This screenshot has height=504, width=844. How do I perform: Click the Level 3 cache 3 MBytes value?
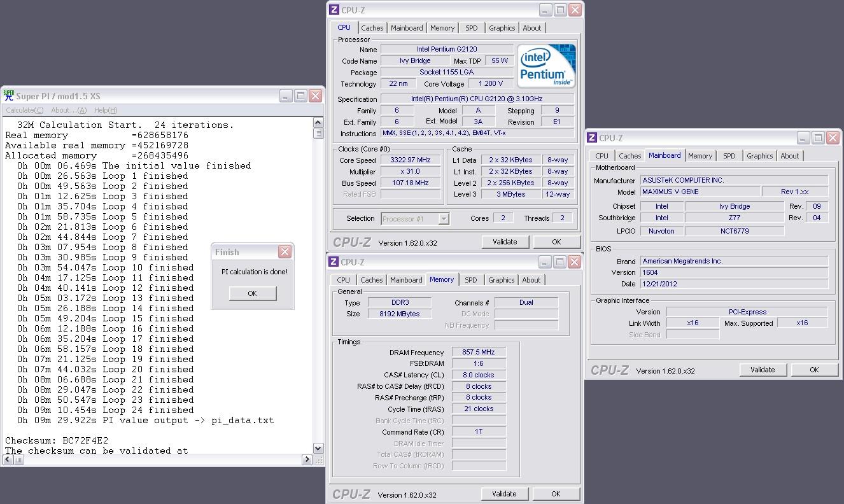510,195
